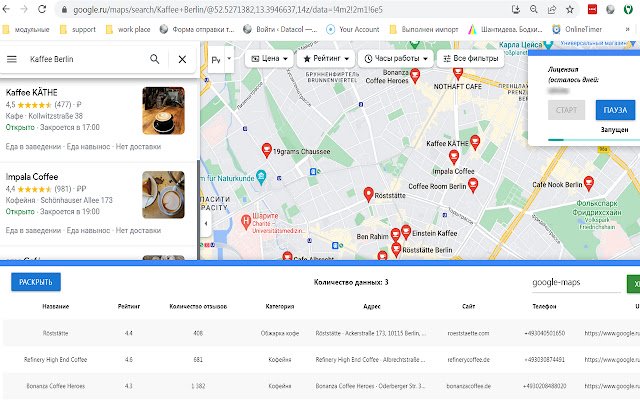Viewport: 640px width, 400px height.
Task: Click the Количество отзывов column header
Action: point(198,306)
